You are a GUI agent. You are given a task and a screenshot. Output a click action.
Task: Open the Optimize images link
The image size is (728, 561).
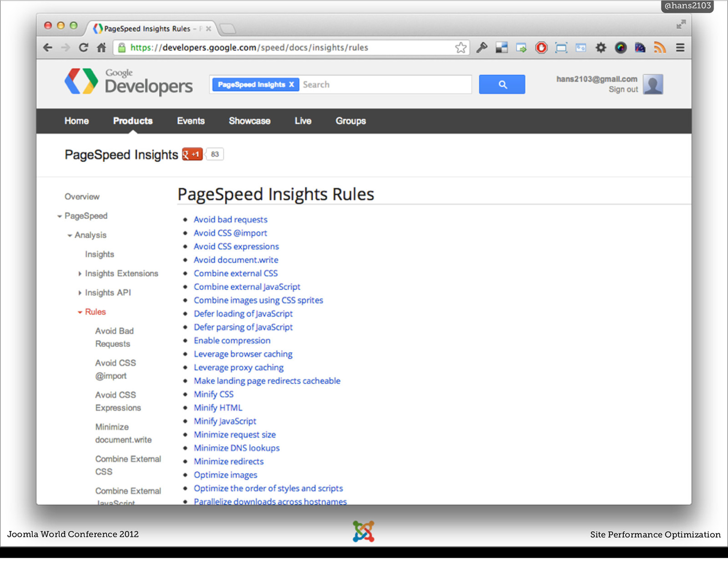coord(225,475)
